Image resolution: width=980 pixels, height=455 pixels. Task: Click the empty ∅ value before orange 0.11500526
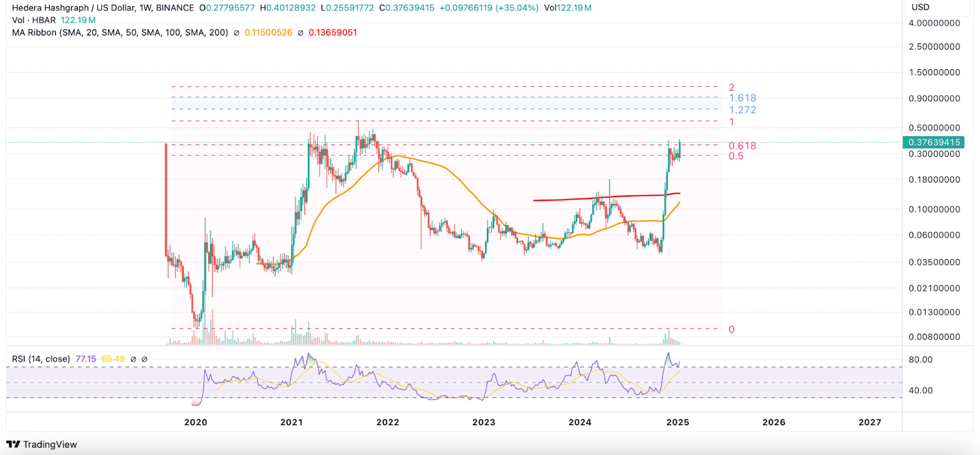click(x=236, y=32)
